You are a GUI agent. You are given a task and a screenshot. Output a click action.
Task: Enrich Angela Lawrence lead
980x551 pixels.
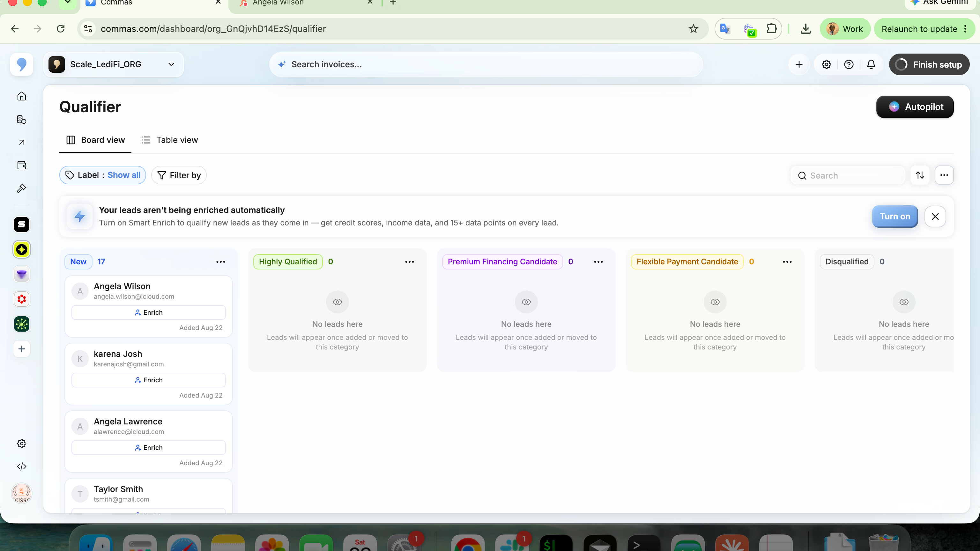coord(148,448)
